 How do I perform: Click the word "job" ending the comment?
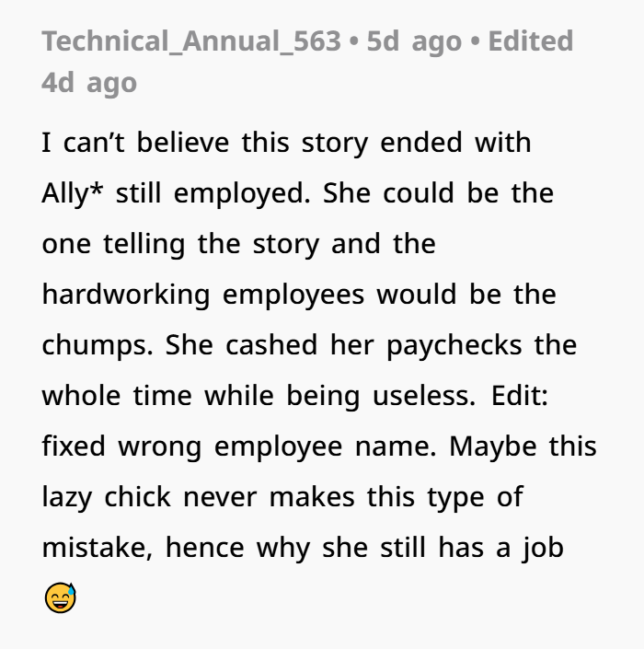pyautogui.click(x=543, y=548)
